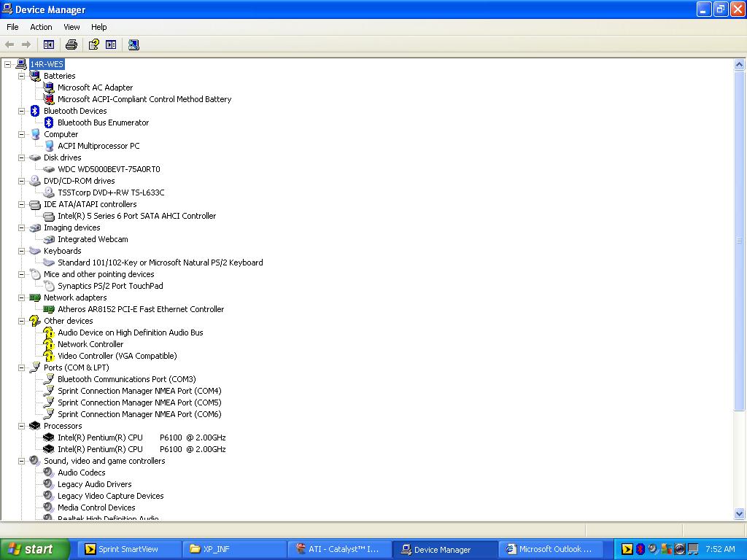Screen dimensions: 747x560
Task: Select Microsoft AC Adapter
Action: point(95,87)
